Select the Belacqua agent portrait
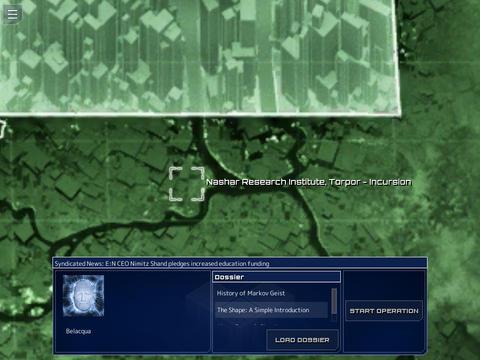The height and width of the screenshot is (360, 480). 83,296
